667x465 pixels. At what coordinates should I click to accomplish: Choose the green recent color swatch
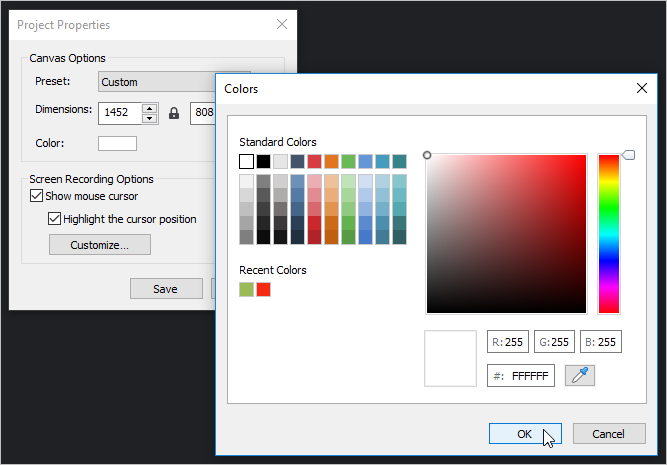(246, 289)
